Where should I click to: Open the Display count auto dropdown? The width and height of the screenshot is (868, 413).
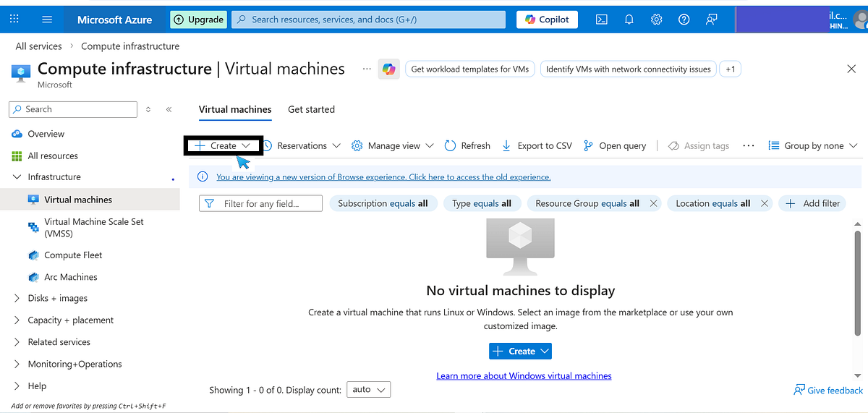[369, 390]
